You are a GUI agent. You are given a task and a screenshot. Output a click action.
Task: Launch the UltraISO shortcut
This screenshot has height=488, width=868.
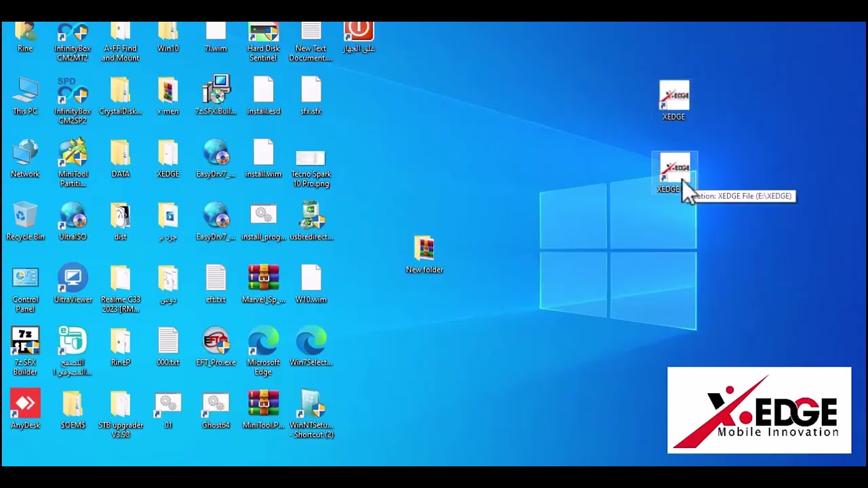point(73,222)
